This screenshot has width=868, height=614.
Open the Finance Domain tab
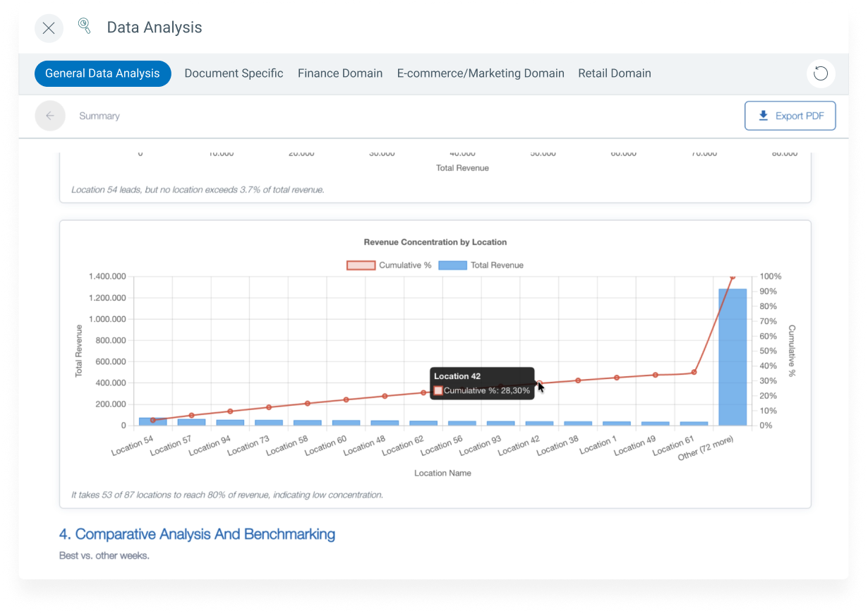click(340, 73)
